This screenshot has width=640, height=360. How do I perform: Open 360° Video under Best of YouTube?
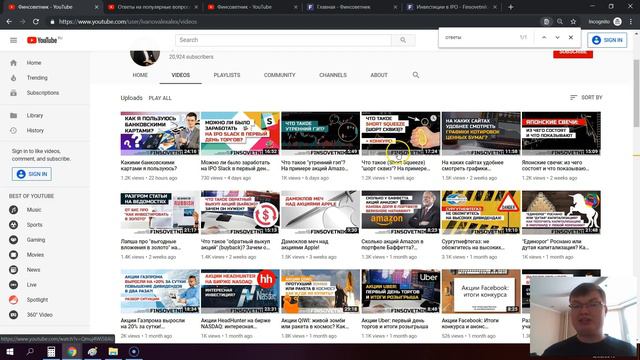[x=39, y=315]
